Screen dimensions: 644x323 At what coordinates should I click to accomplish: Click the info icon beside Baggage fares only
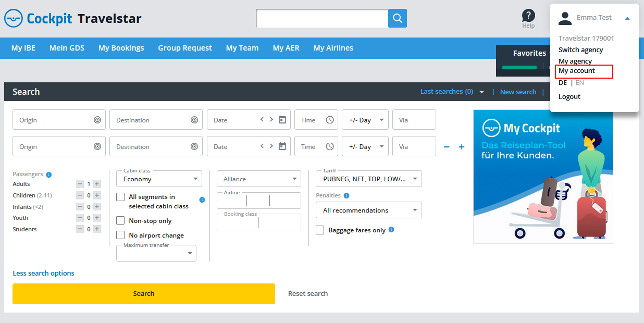[391, 230]
